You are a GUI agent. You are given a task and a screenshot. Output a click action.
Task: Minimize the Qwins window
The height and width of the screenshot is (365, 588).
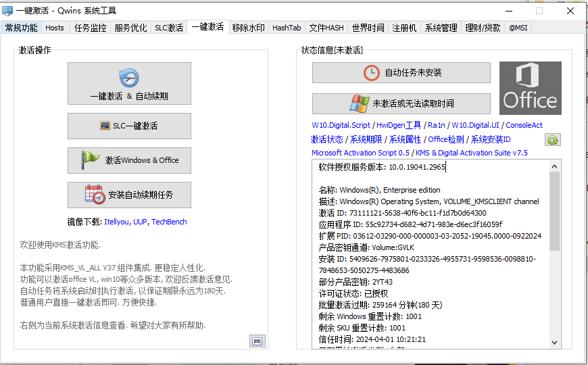pyautogui.click(x=509, y=11)
